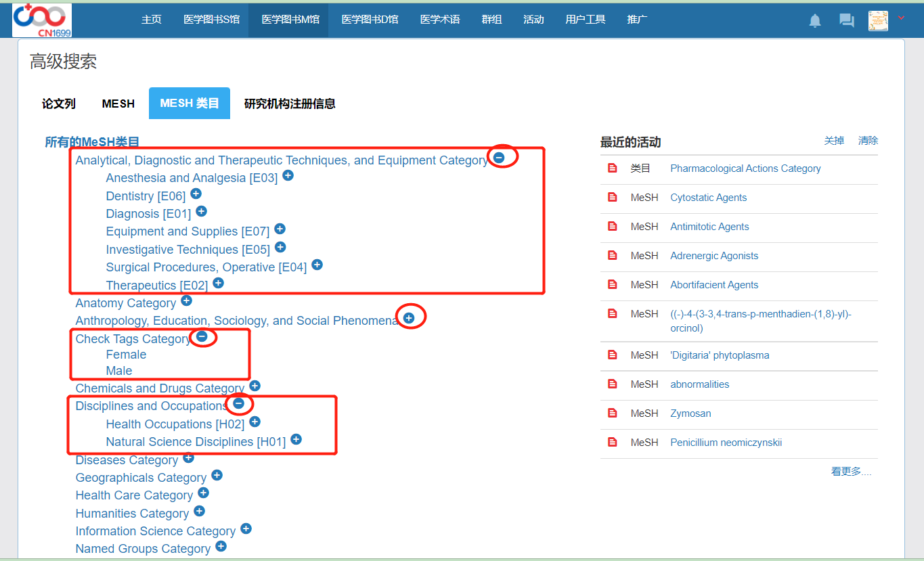Collapse the Analytical, Diagnostic and Therapeutic category
The width and height of the screenshot is (924, 561).
pos(499,157)
